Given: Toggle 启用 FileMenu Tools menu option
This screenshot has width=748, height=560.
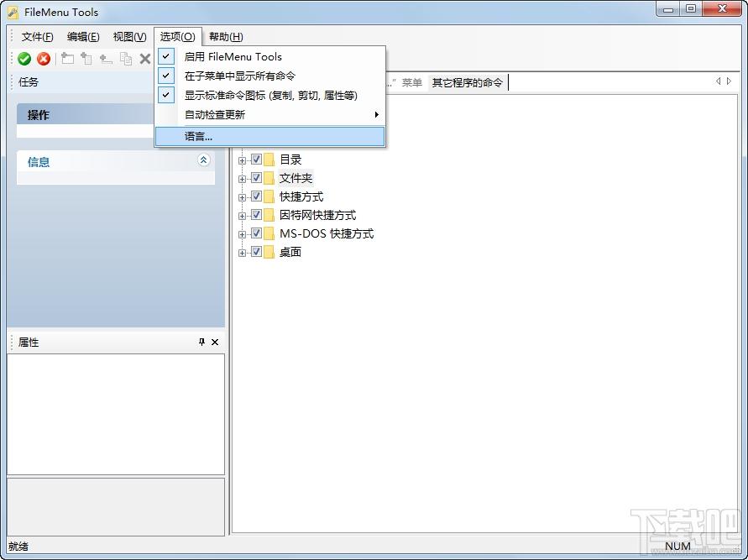Looking at the screenshot, I should pyautogui.click(x=269, y=57).
